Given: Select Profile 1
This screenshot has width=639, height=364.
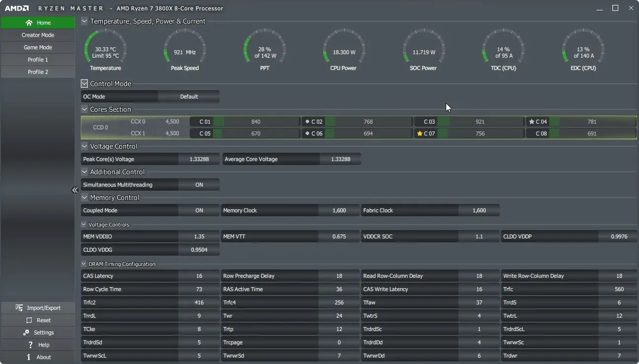Looking at the screenshot, I should coord(37,60).
